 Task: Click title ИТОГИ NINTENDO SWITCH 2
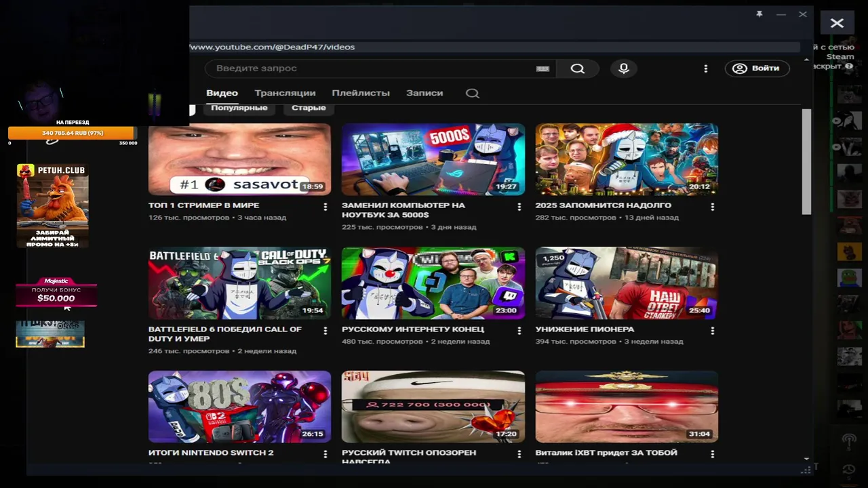point(211,453)
